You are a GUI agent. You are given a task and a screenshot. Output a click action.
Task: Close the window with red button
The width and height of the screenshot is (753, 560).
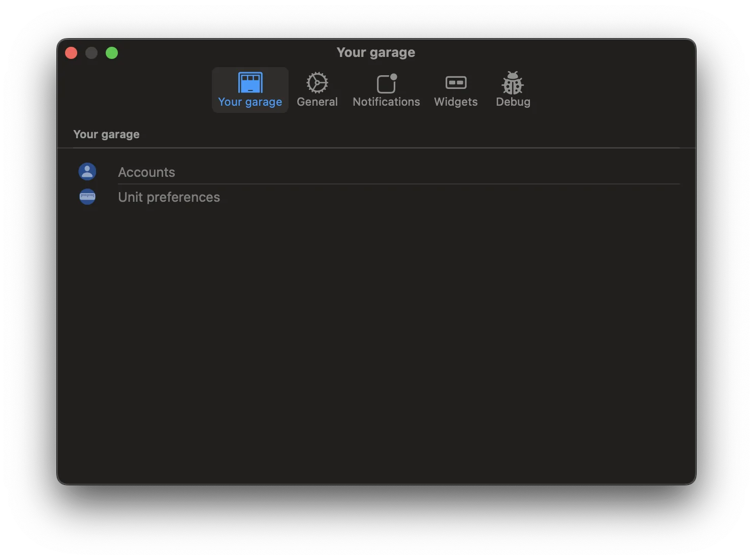[71, 53]
